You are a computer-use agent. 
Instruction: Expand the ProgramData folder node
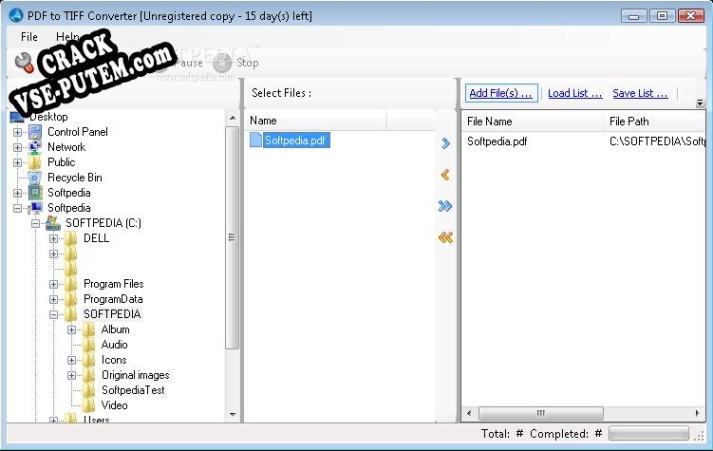coord(53,299)
